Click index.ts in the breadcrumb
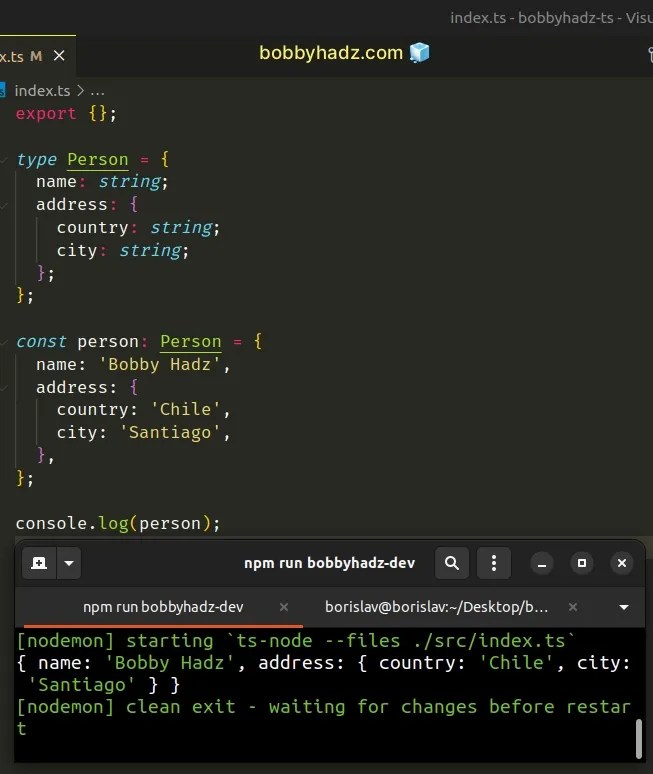Image resolution: width=653 pixels, height=774 pixels. (x=42, y=91)
